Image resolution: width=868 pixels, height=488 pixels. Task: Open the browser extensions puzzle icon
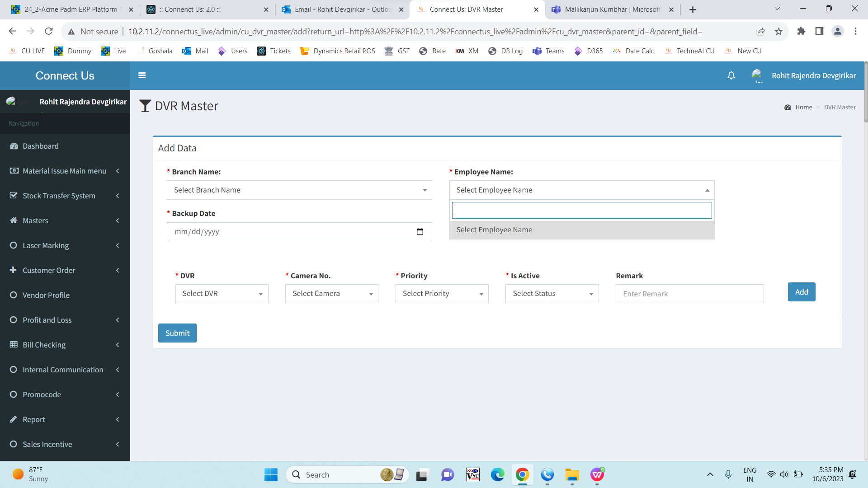tap(801, 31)
